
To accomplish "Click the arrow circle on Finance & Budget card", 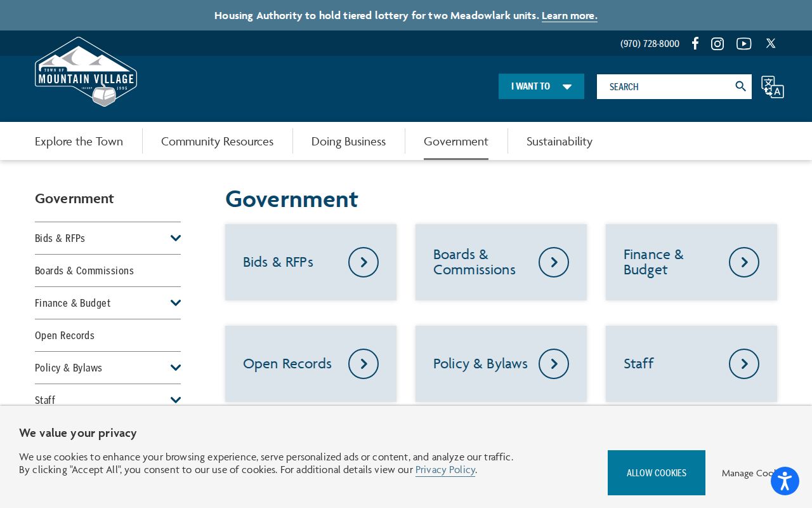I will (x=744, y=262).
